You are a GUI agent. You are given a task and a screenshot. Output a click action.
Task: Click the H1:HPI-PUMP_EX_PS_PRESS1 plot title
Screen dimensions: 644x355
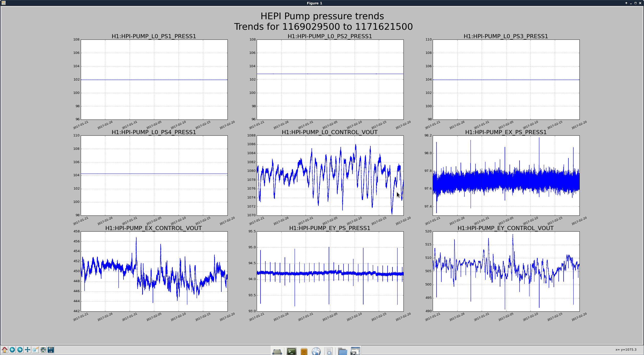[506, 132]
